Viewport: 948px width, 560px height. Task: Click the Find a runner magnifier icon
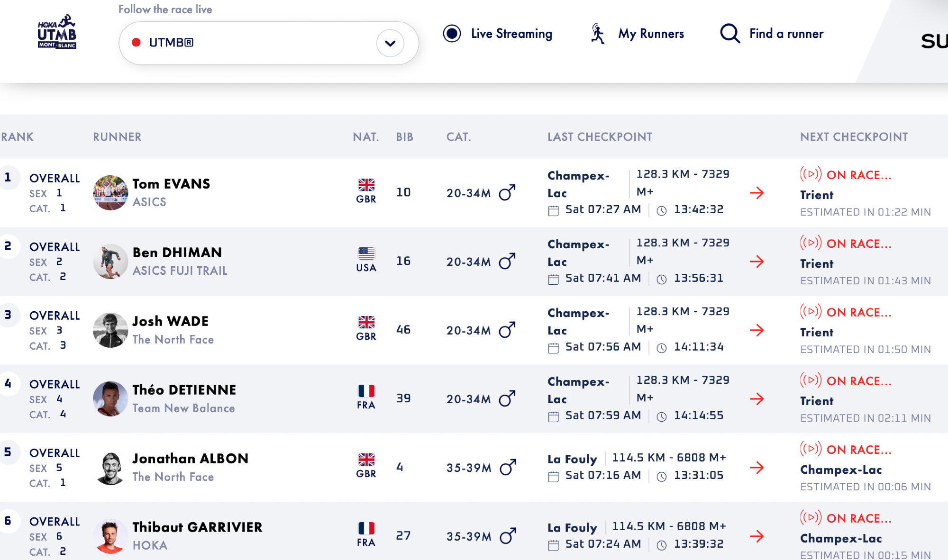(x=729, y=34)
